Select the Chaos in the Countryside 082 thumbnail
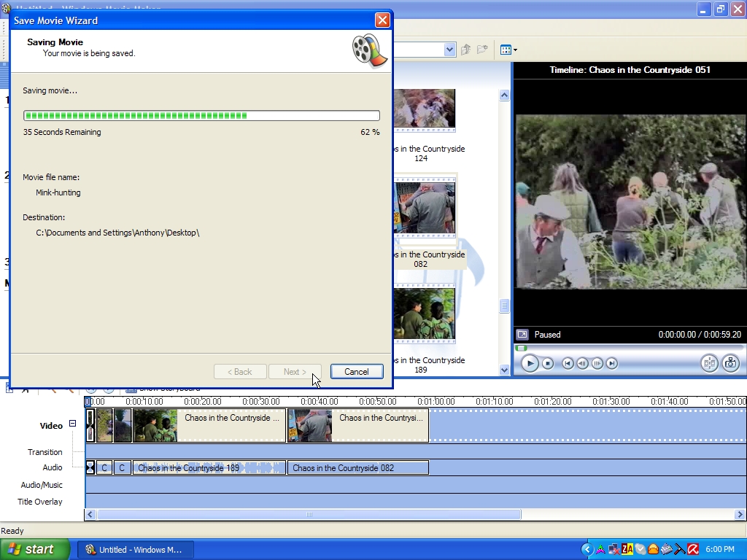The width and height of the screenshot is (747, 560). click(x=425, y=209)
